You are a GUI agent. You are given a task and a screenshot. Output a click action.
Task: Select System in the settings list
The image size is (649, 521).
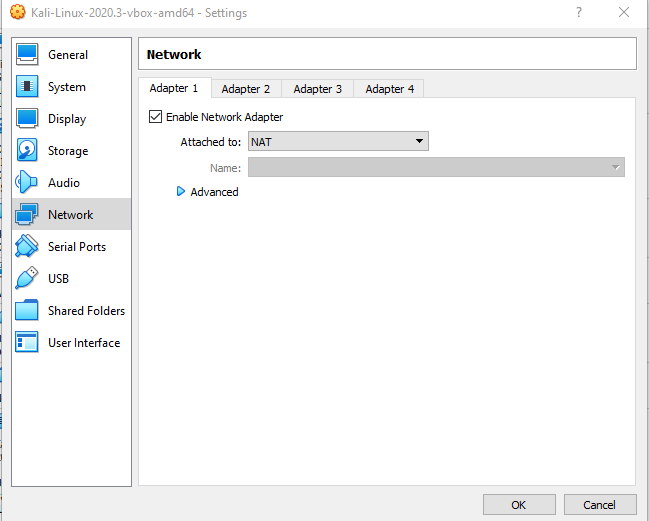click(x=67, y=87)
